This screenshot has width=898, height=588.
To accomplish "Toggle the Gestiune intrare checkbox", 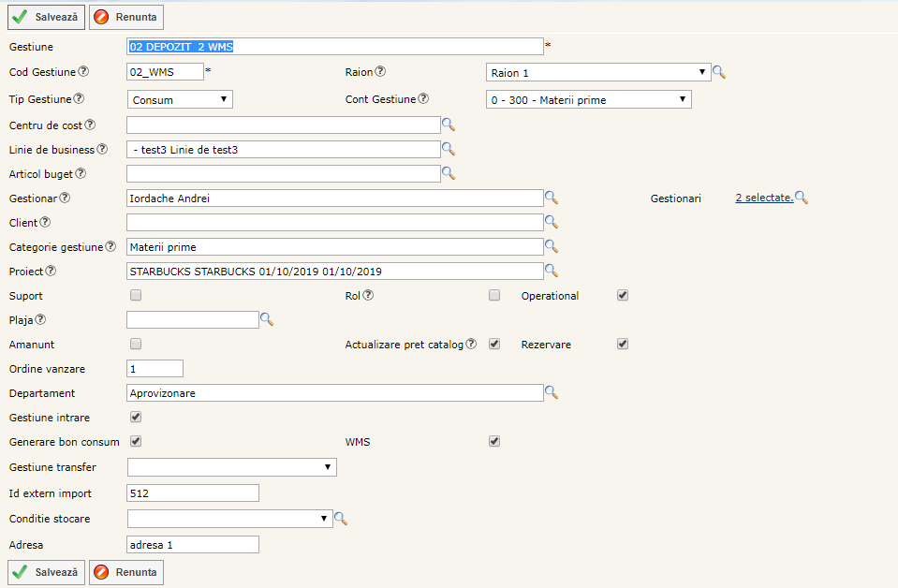I will click(x=136, y=417).
